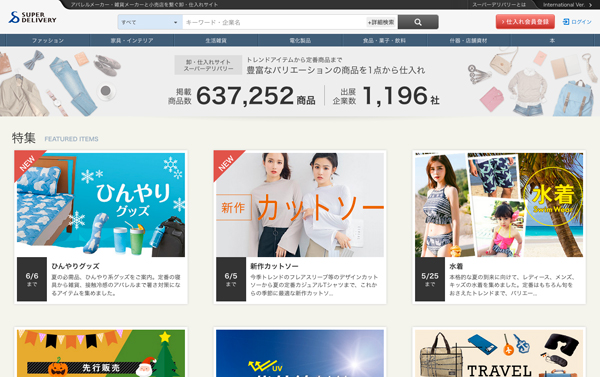This screenshot has height=377, width=600.
Task: Focus the keyword・company name search field
Action: pos(274,22)
